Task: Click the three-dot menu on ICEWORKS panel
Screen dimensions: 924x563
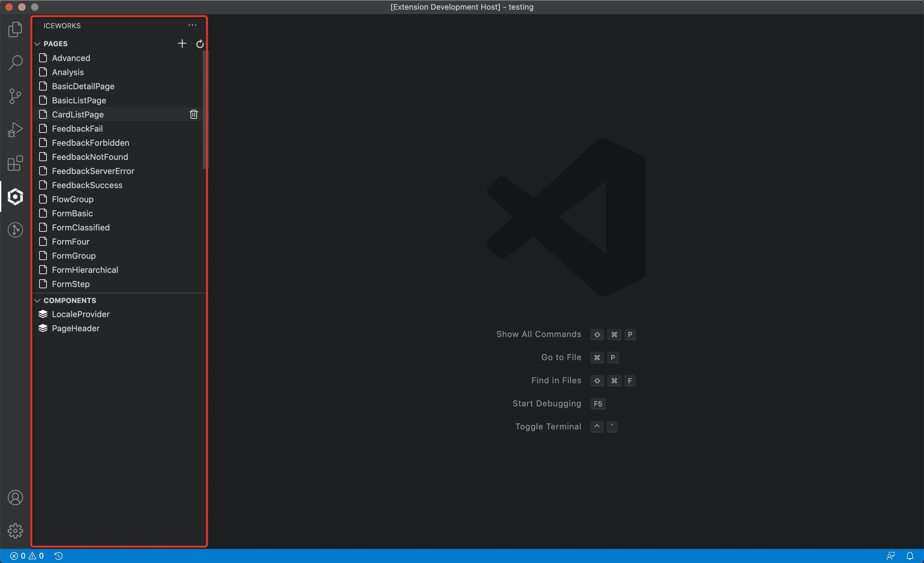Action: point(193,25)
